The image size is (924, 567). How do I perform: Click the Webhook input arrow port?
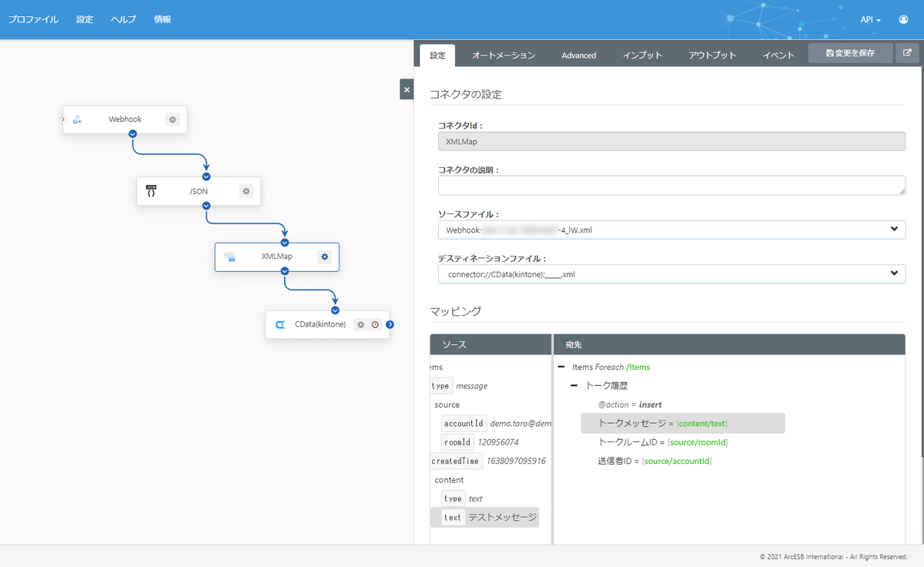tap(64, 119)
